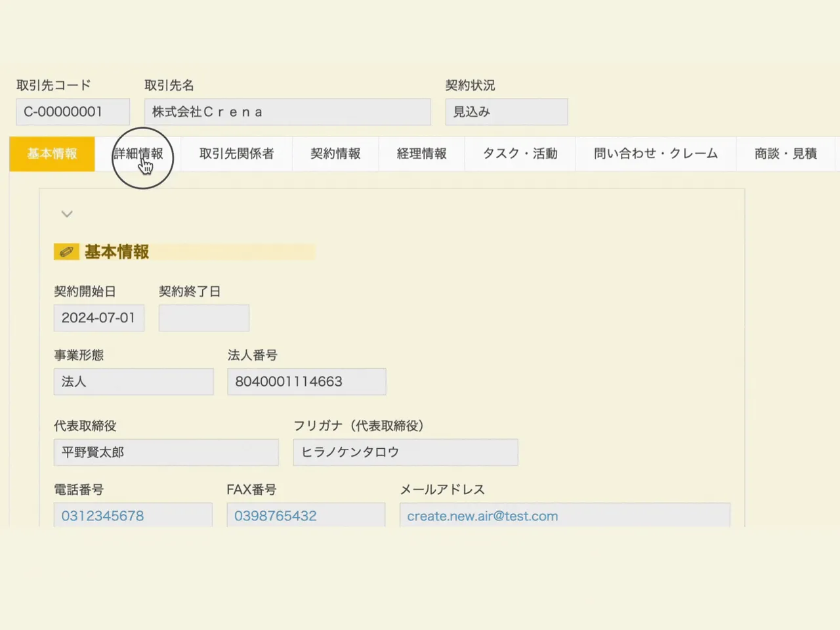Click the 電話番号 label
Image resolution: width=840 pixels, height=630 pixels.
coord(79,490)
